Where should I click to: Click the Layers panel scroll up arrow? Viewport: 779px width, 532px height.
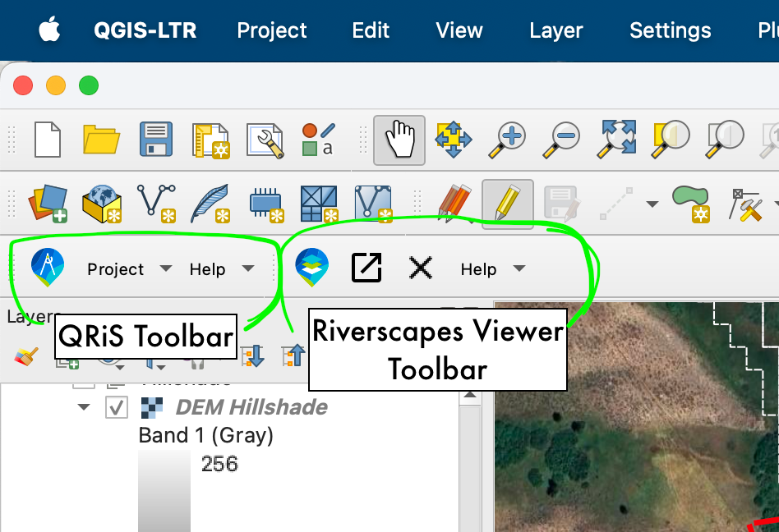(x=470, y=396)
